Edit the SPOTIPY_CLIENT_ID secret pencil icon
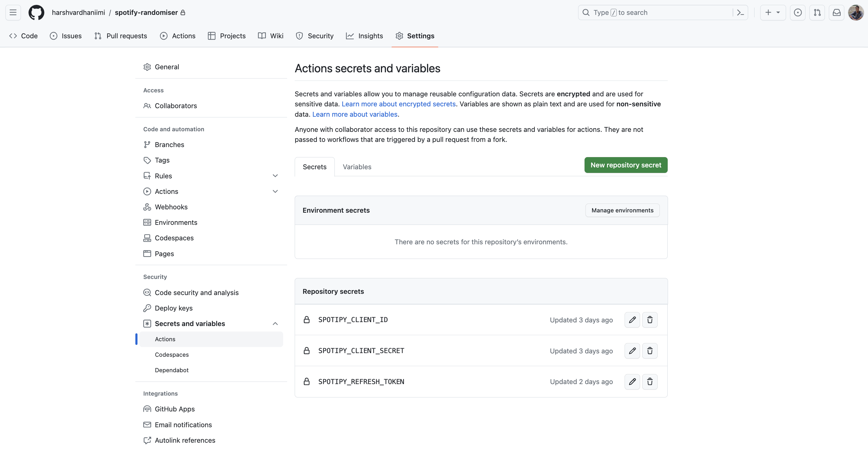 (x=632, y=320)
